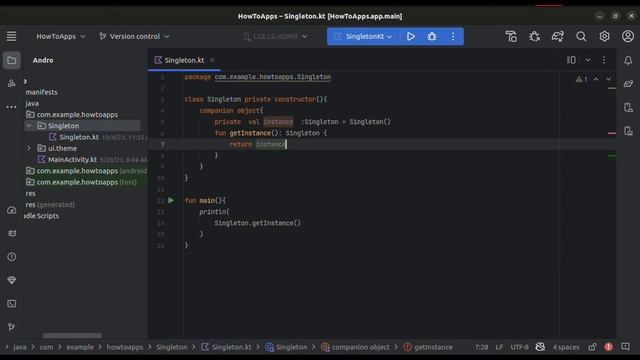640x360 pixels.
Task: Run SingletonKt with the play button
Action: [x=411, y=36]
